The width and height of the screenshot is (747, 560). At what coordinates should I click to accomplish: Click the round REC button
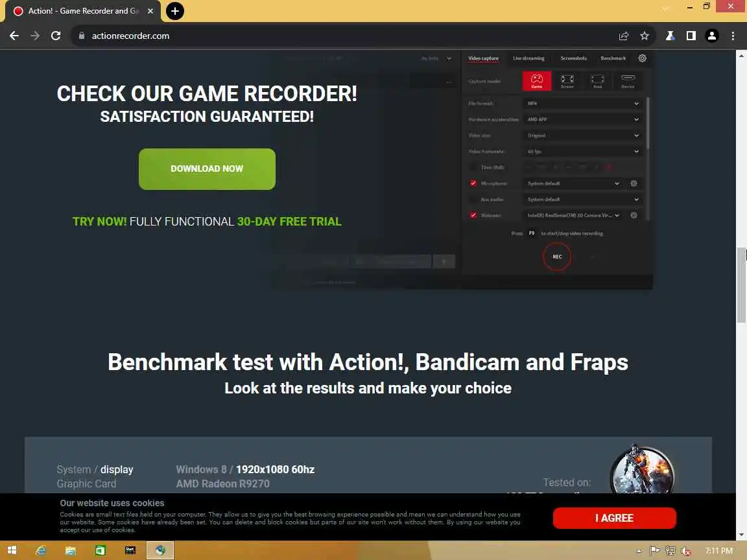[557, 257]
